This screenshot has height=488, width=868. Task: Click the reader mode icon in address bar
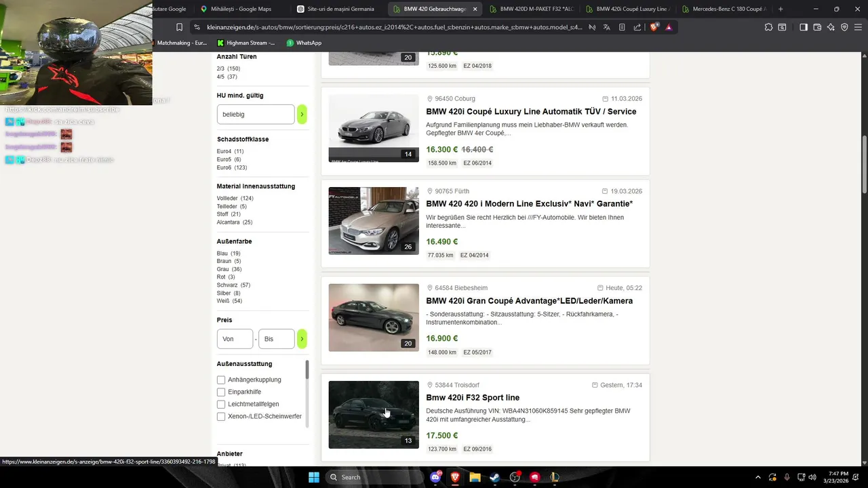(x=622, y=27)
